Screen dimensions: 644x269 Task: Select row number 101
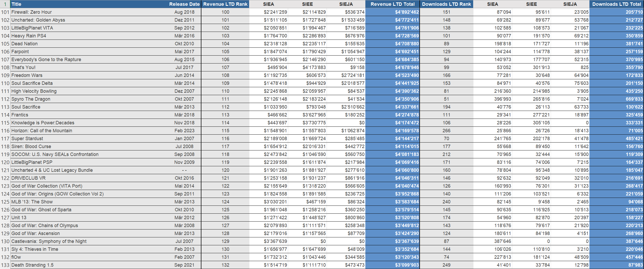coord(5,12)
